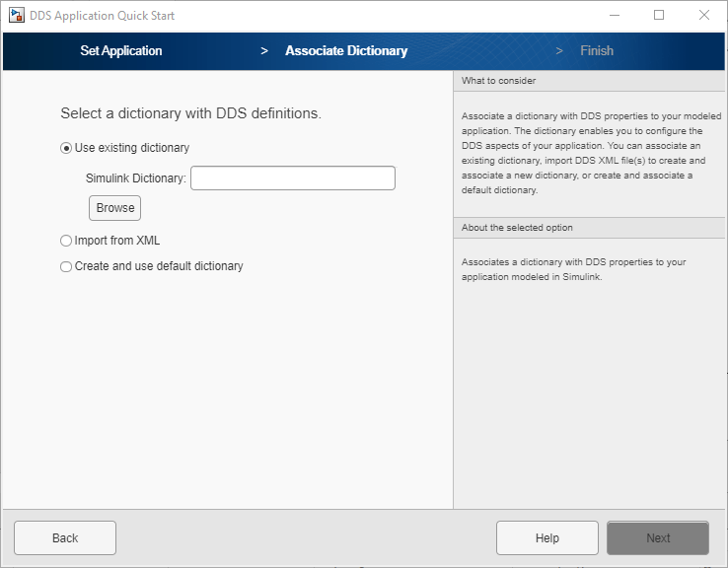
Task: Focus the Simulink Dictionary text field
Action: tap(293, 177)
